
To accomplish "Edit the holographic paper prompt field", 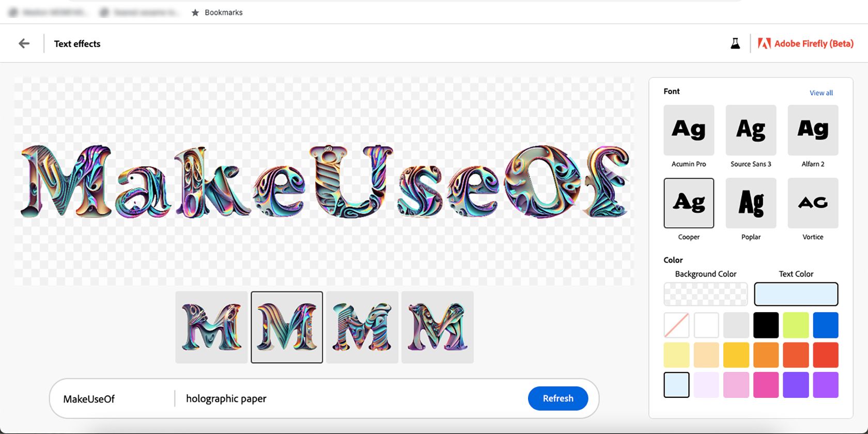I will (x=351, y=399).
